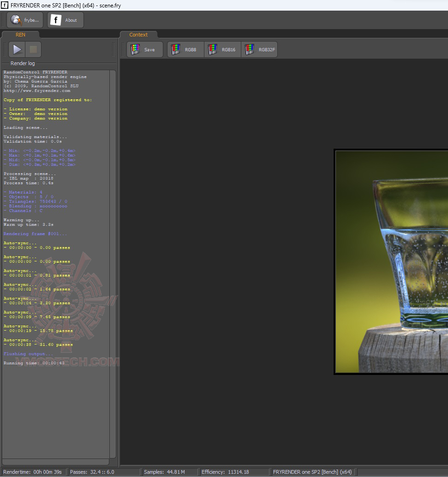
Task: Open the frybench toolbar button
Action: point(25,20)
